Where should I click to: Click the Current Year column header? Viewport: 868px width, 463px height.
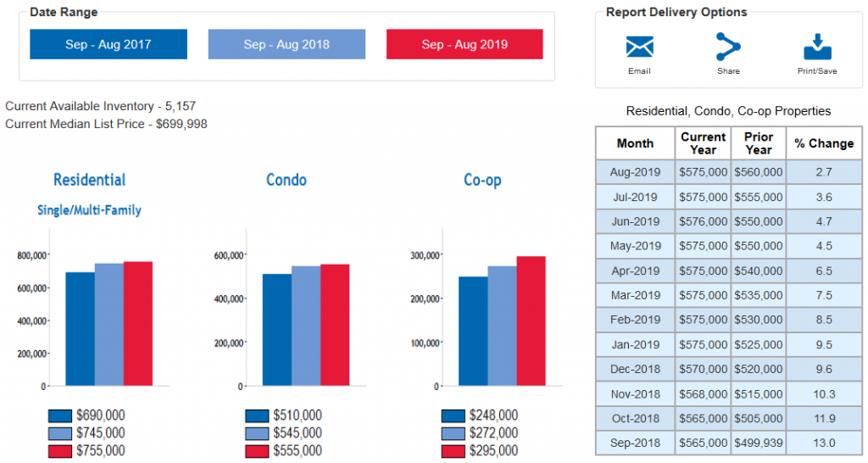[x=703, y=143]
